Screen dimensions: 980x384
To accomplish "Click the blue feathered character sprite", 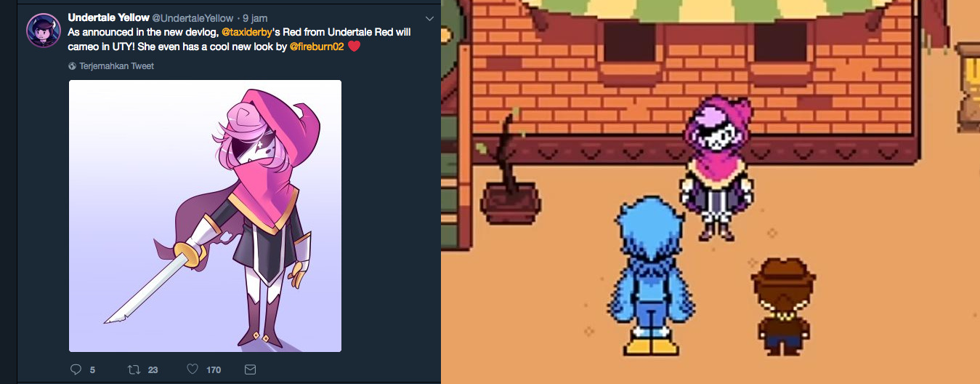I will 652,275.
